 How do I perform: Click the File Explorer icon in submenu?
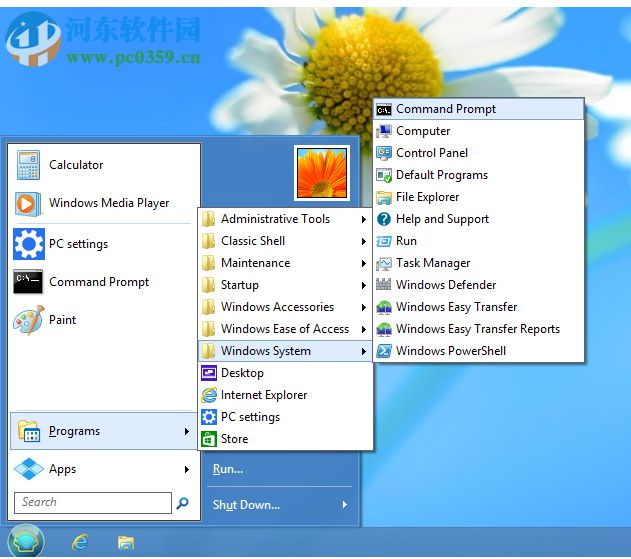384,197
